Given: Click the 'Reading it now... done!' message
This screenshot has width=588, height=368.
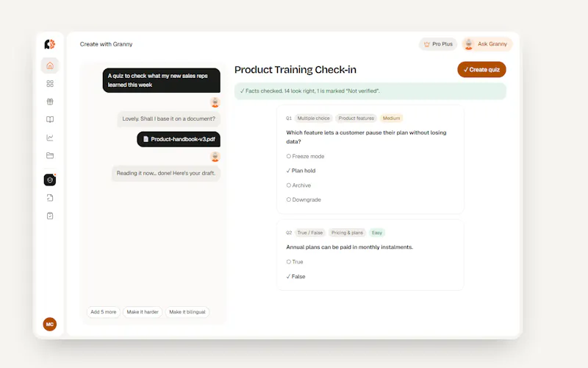Looking at the screenshot, I should 166,173.
